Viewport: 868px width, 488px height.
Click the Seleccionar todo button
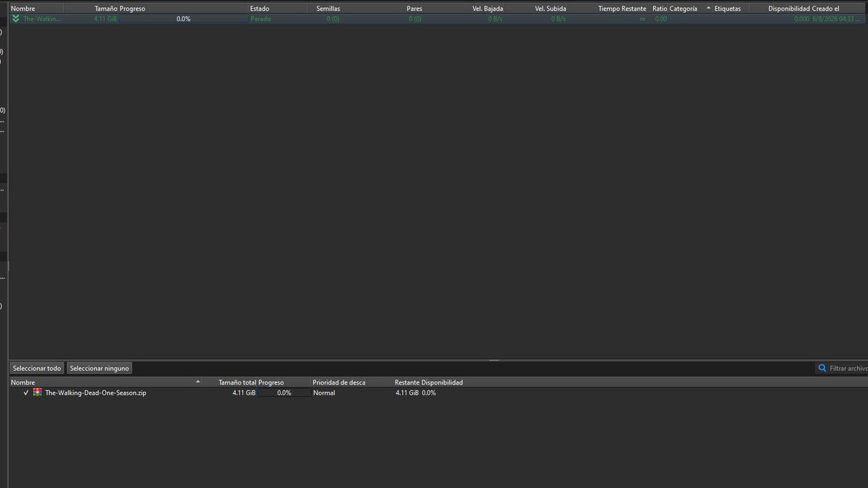37,368
